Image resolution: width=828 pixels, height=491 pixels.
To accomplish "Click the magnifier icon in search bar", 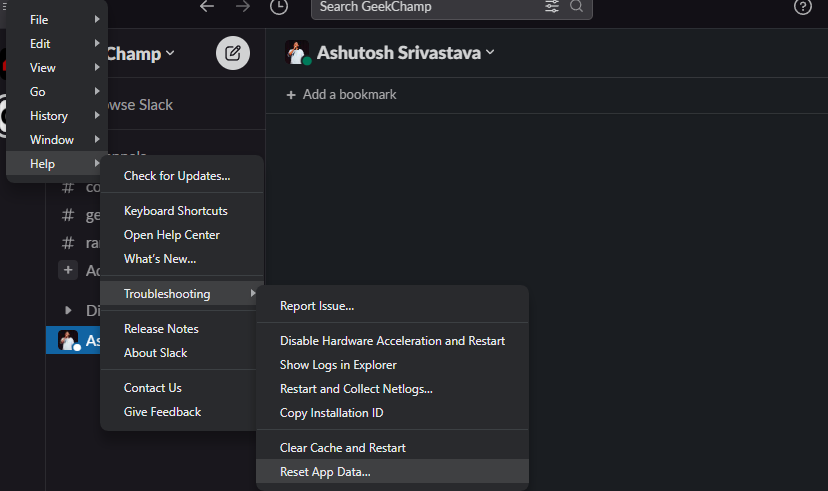I will 577,7.
